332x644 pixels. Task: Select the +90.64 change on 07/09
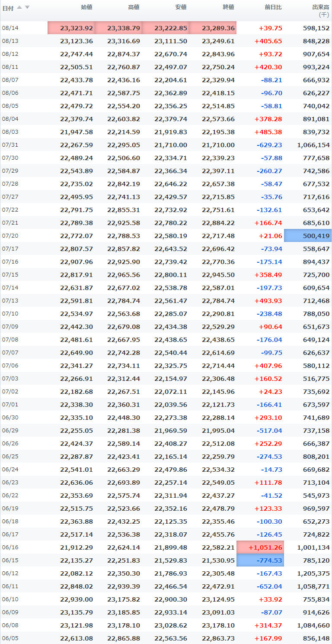pyautogui.click(x=271, y=326)
